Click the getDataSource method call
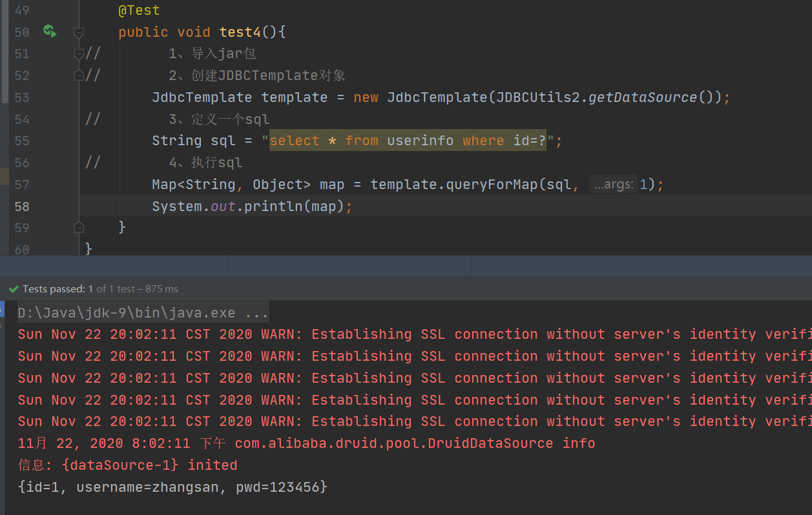 click(x=643, y=97)
